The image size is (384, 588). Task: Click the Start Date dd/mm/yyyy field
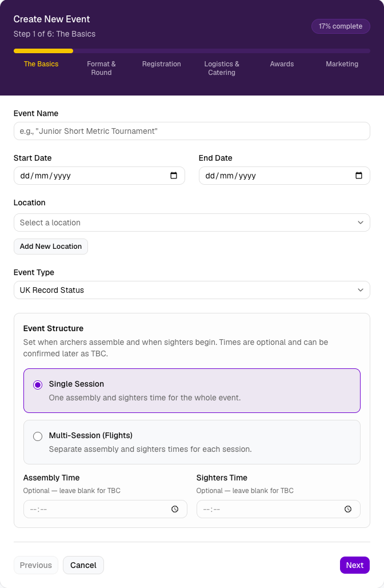tap(99, 176)
